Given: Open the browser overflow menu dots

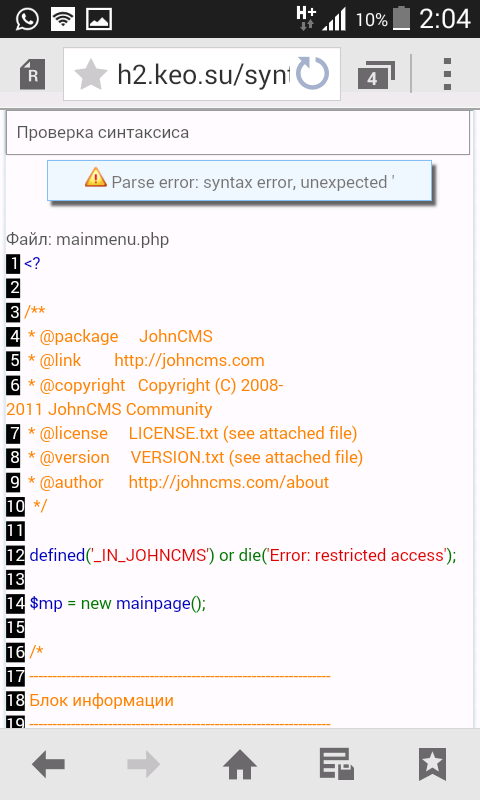Looking at the screenshot, I should 447,74.
